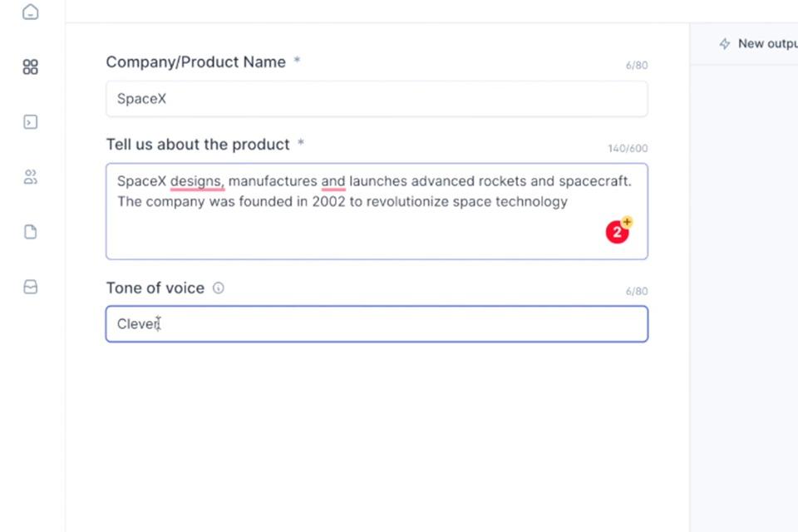The width and height of the screenshot is (798, 532).
Task: Open the documents icon in sidebar
Action: click(x=31, y=232)
